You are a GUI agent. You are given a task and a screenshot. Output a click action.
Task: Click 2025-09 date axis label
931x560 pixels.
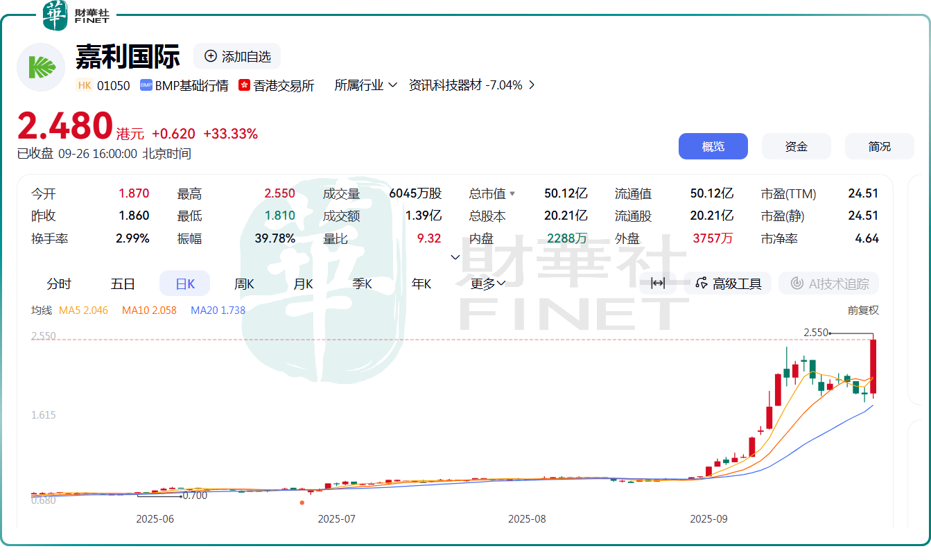pyautogui.click(x=711, y=518)
